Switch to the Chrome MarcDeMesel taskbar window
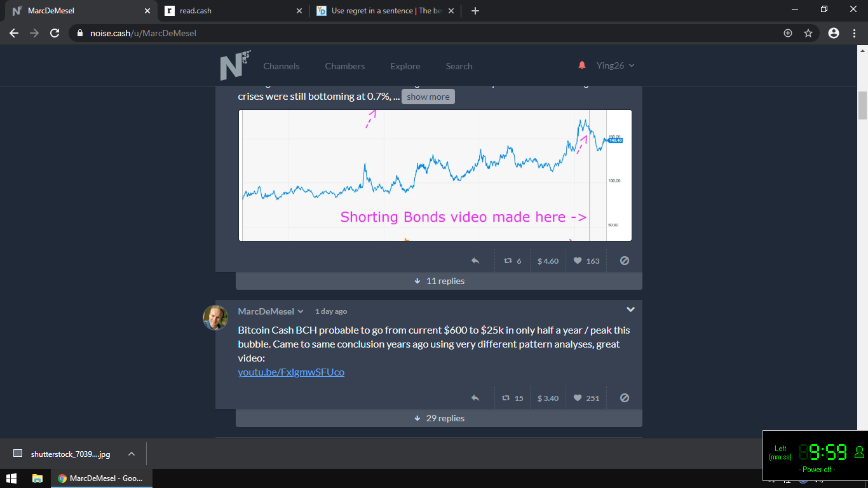The image size is (868, 488). (101, 478)
